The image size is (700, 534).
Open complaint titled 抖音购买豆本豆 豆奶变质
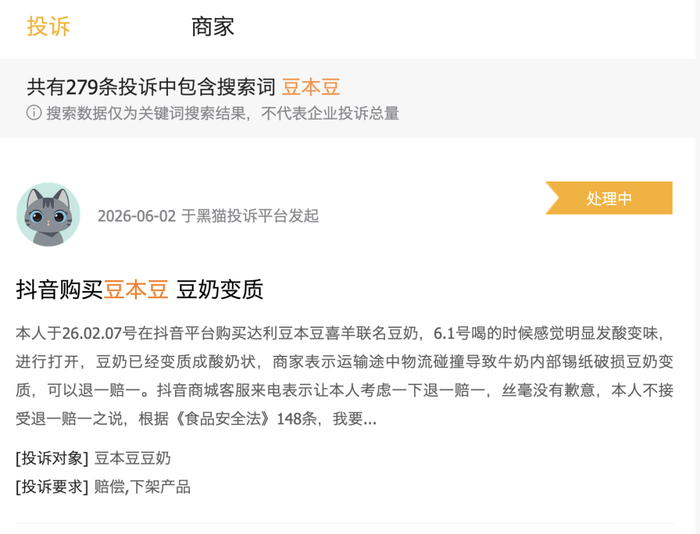[x=139, y=289]
